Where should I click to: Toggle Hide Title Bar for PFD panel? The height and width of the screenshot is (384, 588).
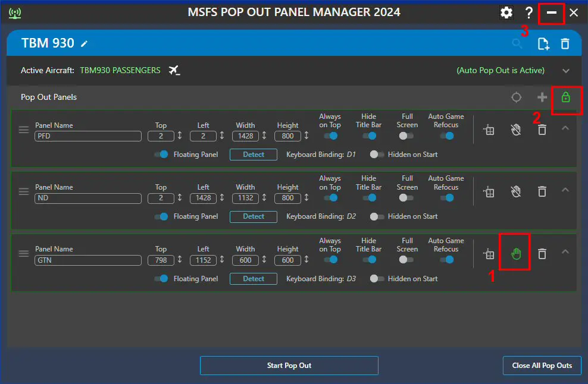370,136
